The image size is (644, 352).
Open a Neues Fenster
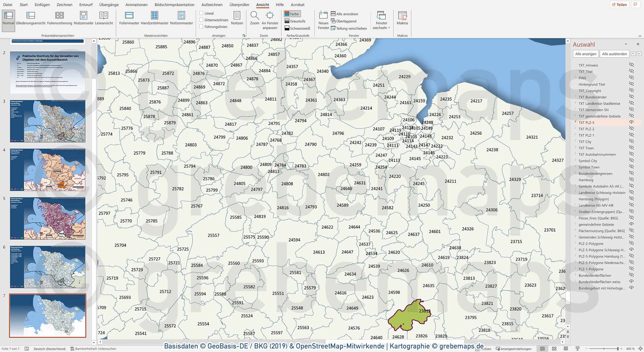[x=323, y=20]
